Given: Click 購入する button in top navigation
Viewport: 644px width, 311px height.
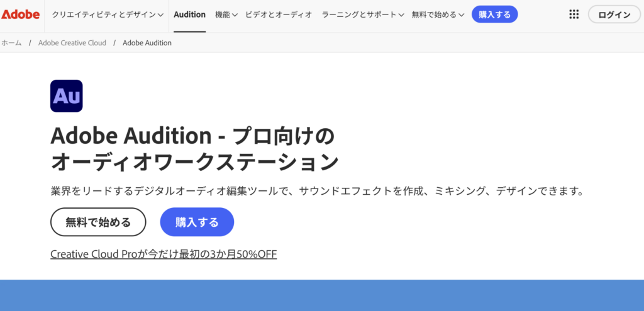Looking at the screenshot, I should (494, 14).
